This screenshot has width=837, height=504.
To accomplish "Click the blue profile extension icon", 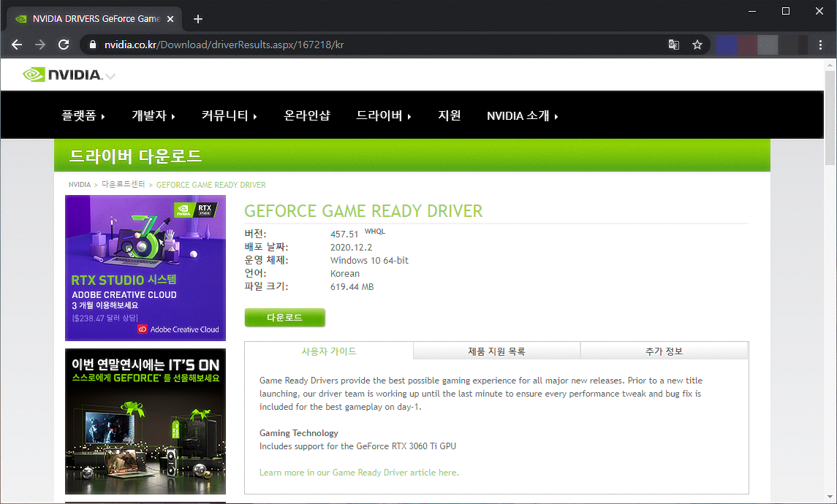I will pos(727,45).
